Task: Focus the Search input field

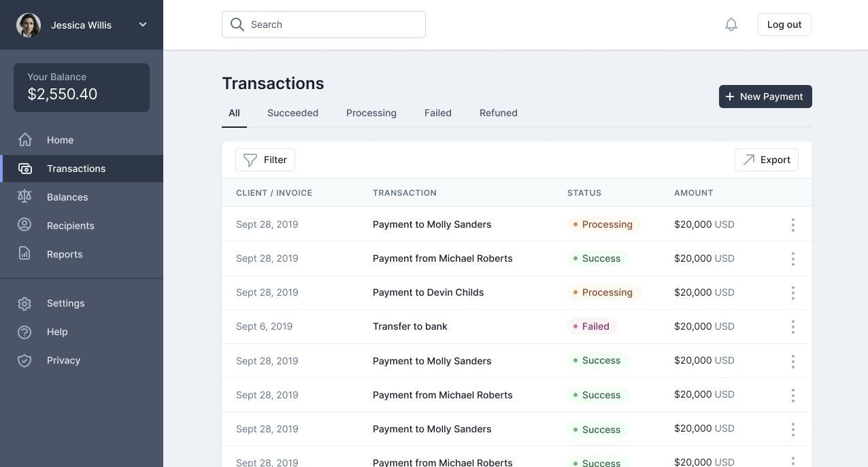Action: [x=324, y=24]
